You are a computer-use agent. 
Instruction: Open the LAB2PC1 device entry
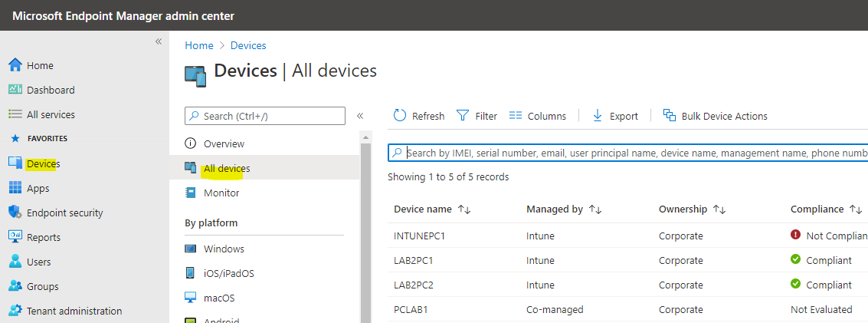[x=415, y=260]
